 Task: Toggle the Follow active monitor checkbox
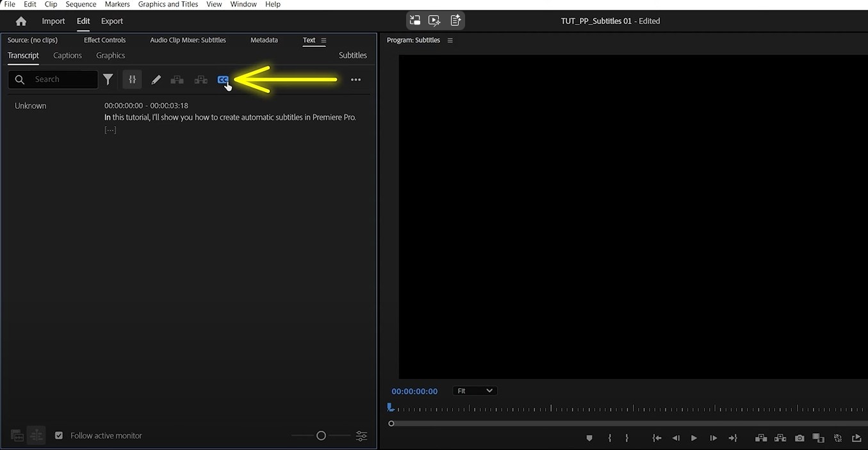pos(59,435)
